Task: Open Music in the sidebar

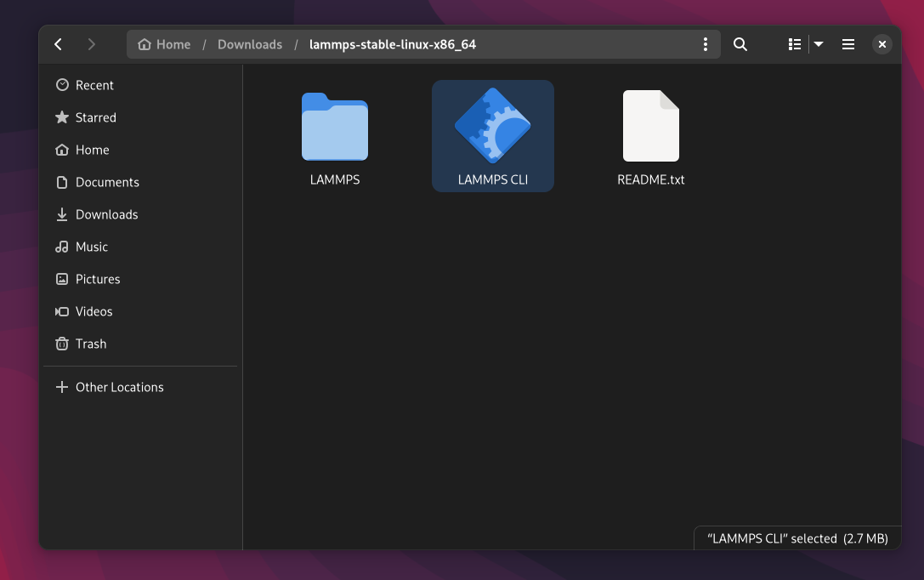Action: [141, 247]
